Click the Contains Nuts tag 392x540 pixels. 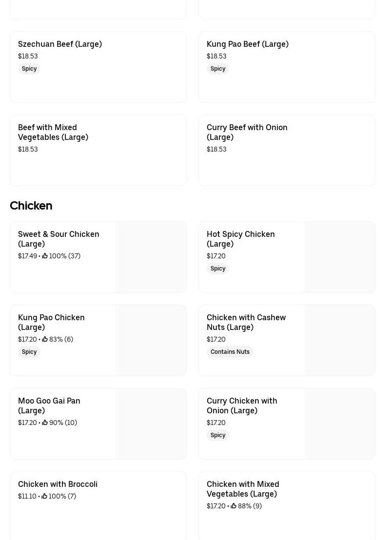230,352
